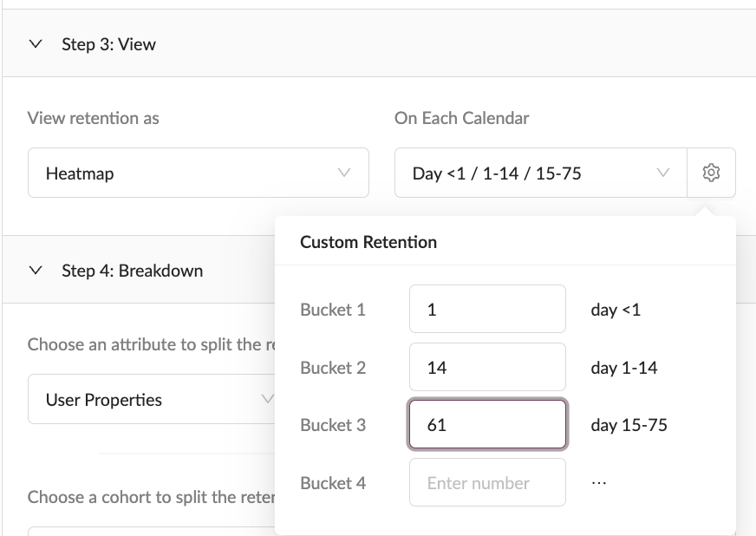This screenshot has height=536, width=756.
Task: Select the Bucket 3 field containing 61
Action: [x=487, y=425]
